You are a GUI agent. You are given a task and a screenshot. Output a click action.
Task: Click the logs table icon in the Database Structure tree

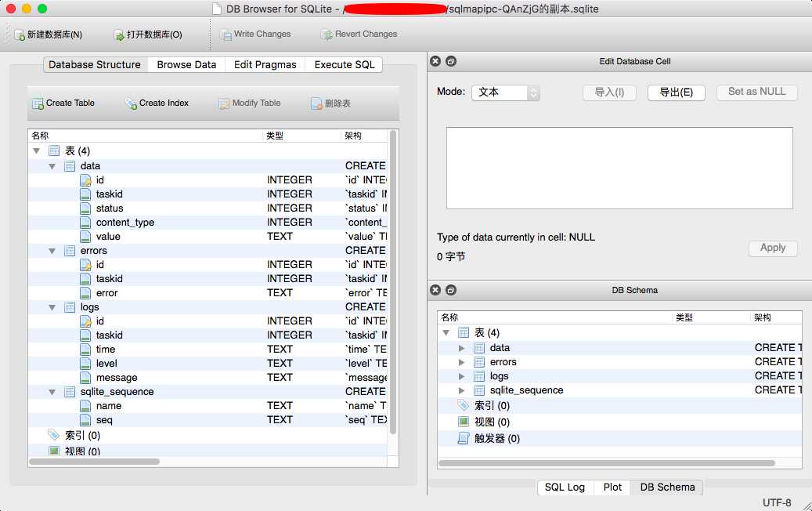pyautogui.click(x=70, y=307)
